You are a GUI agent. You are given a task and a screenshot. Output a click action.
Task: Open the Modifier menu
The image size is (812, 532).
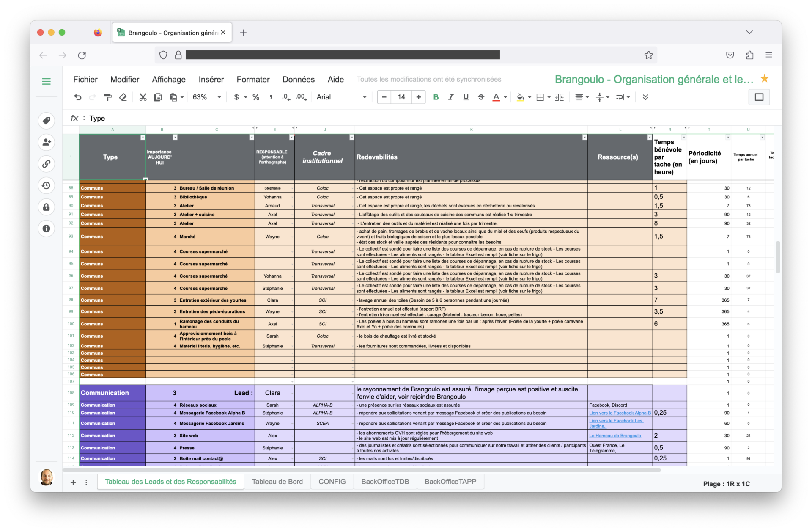click(x=125, y=79)
